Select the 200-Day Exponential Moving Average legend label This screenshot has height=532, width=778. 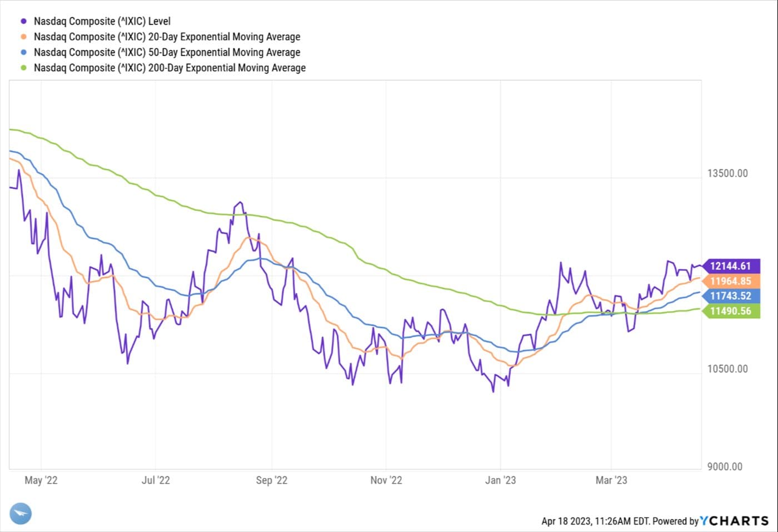(x=170, y=68)
